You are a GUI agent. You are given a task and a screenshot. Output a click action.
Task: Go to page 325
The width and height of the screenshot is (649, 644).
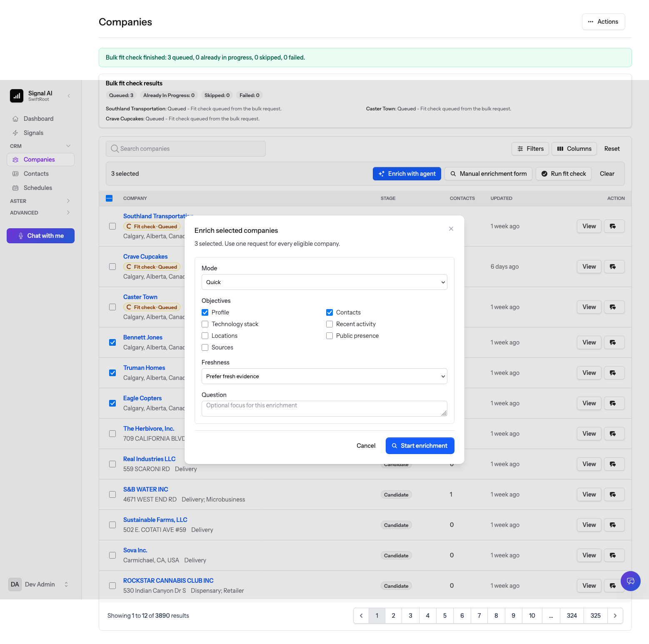596,616
